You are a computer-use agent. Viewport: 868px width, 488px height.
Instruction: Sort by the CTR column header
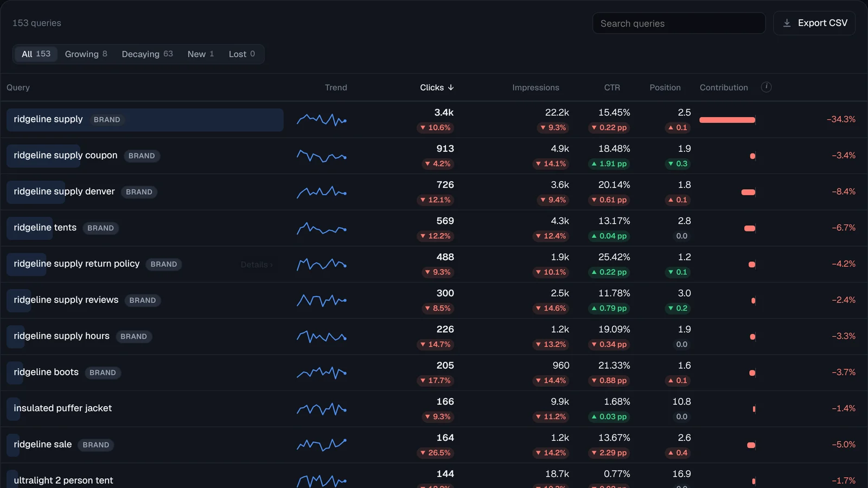click(612, 87)
